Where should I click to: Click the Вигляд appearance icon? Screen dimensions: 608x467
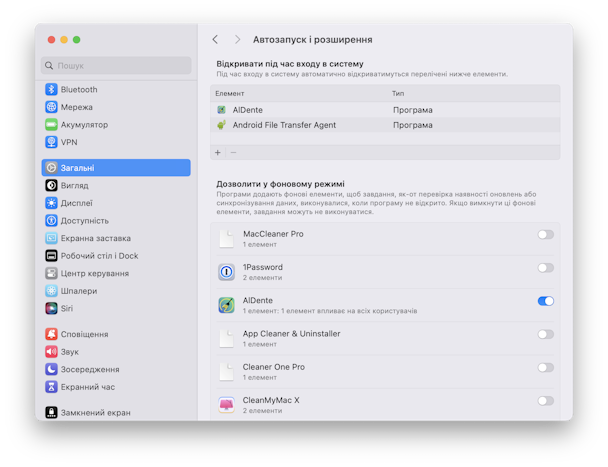[51, 185]
